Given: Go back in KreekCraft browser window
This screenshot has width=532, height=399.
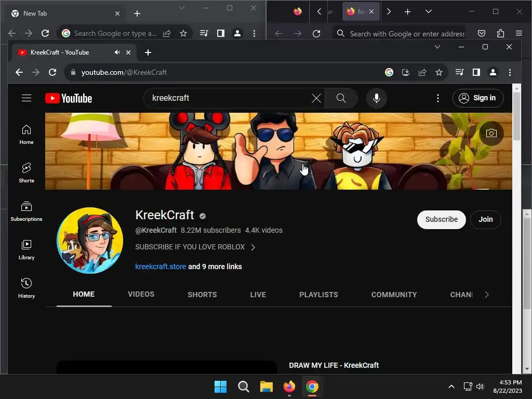Looking at the screenshot, I should (x=19, y=72).
